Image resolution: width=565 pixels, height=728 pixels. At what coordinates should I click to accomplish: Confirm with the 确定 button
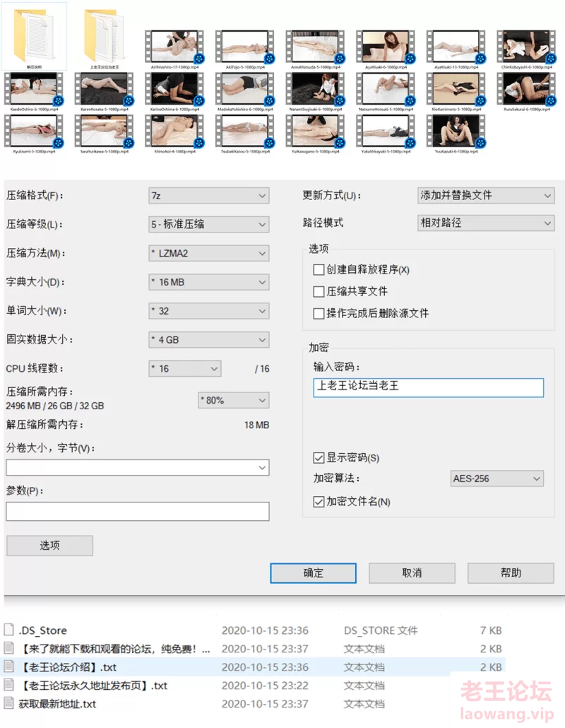[x=313, y=573]
